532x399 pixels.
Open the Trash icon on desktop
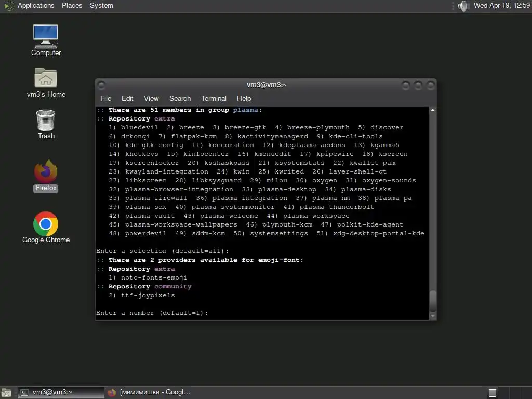[x=46, y=124]
